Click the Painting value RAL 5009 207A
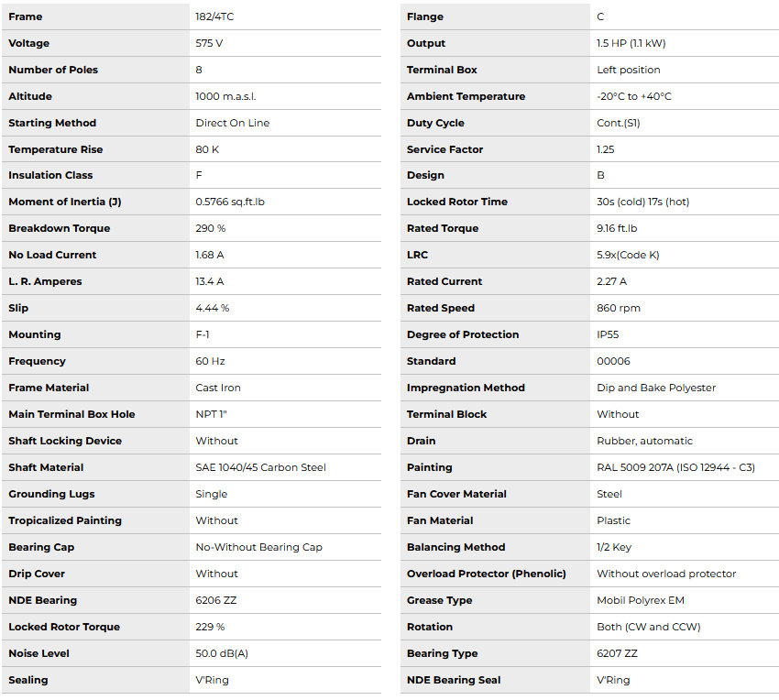Viewport: 779px width, 700px height. point(675,467)
